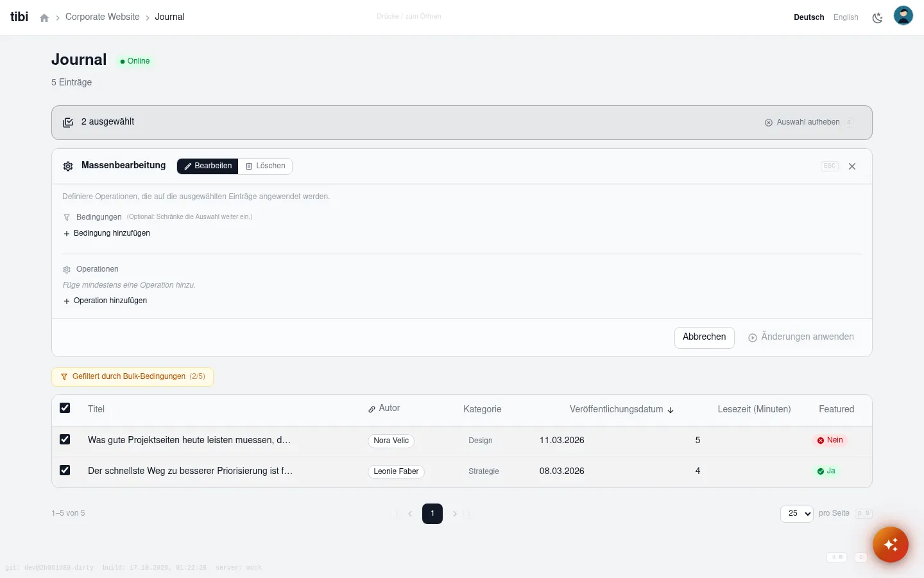The height and width of the screenshot is (578, 924).
Task: Close the Massenbearbeitung panel with the X
Action: 852,166
